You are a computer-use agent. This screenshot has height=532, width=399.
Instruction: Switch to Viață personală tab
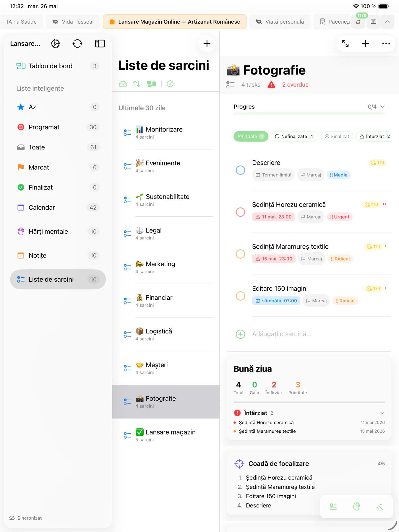click(280, 22)
